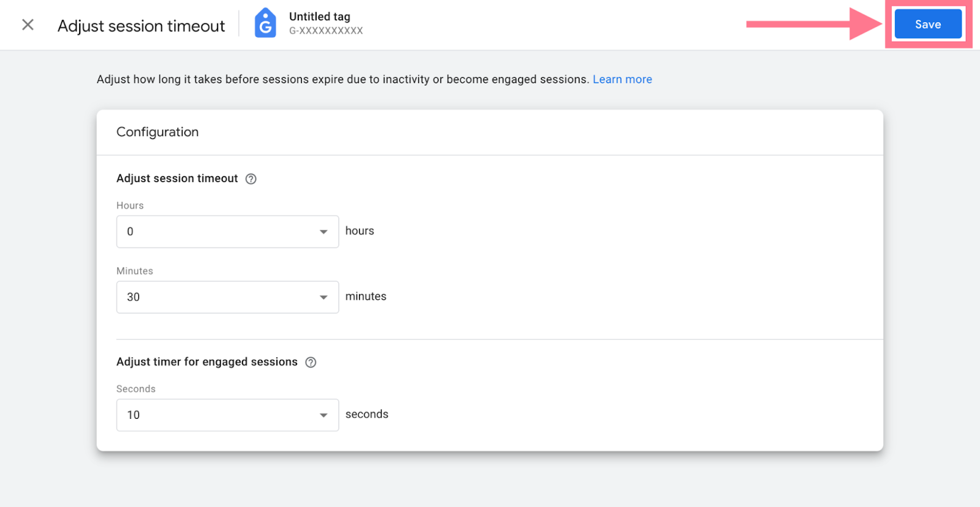
Task: Expand the Minutes dropdown showing 30
Action: point(221,298)
